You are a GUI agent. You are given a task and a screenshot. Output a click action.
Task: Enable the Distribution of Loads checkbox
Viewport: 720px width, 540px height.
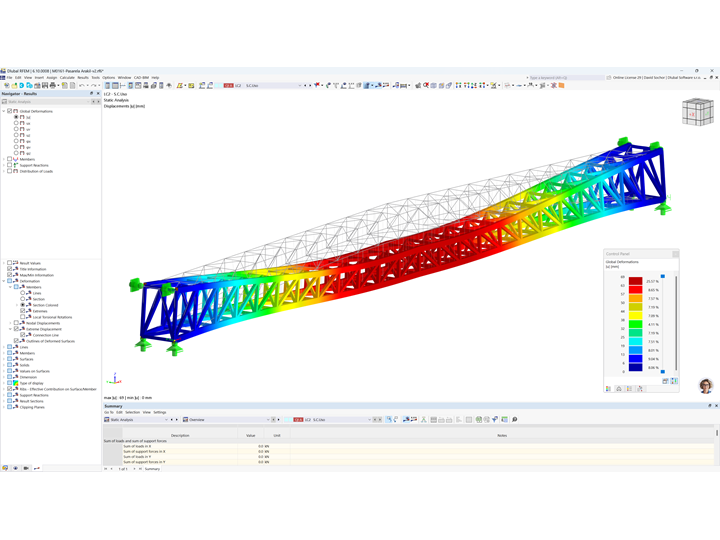tap(9, 171)
